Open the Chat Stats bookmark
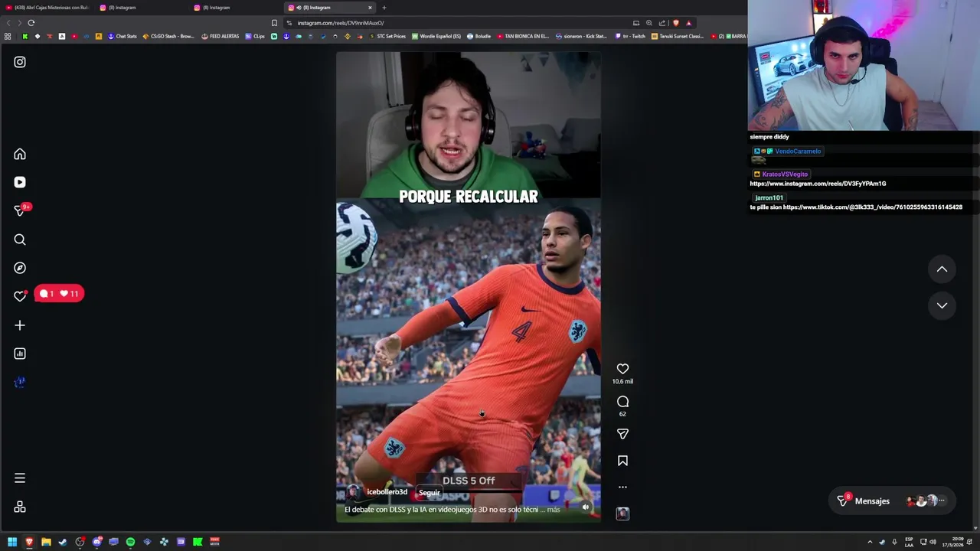 tap(122, 36)
